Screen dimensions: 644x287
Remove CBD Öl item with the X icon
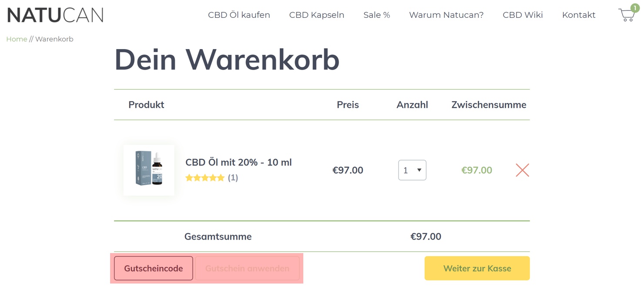pyautogui.click(x=522, y=170)
